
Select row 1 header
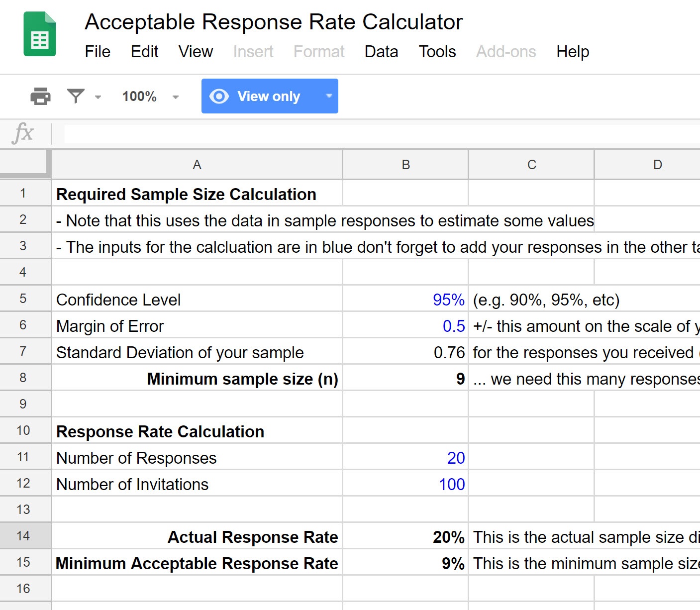click(x=25, y=193)
